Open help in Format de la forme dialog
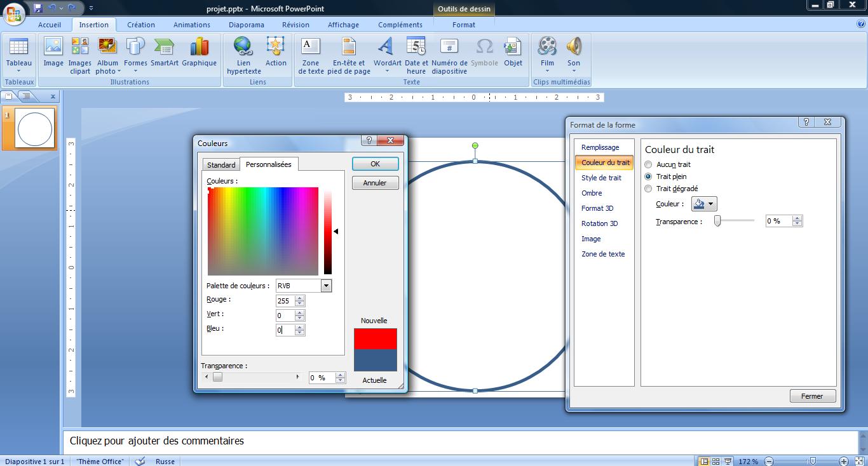 tap(806, 123)
